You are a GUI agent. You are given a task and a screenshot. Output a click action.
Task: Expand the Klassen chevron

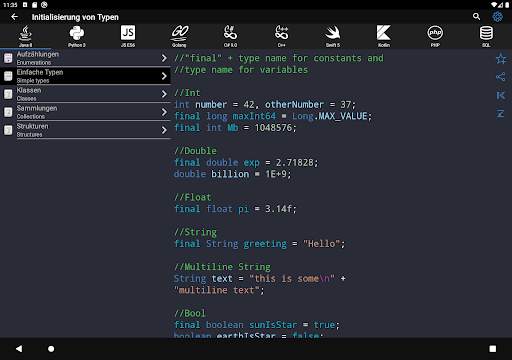tap(164, 94)
